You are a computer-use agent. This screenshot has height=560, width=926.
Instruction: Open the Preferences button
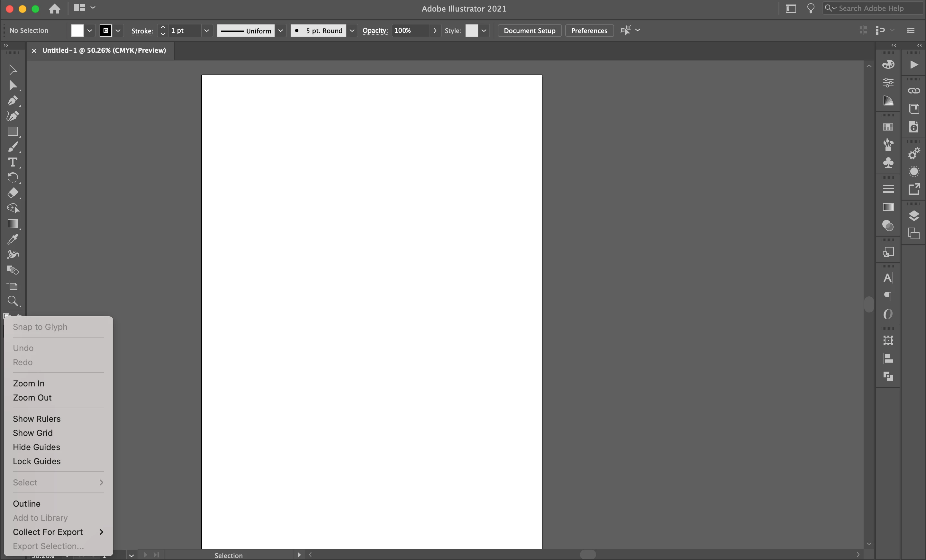coord(589,31)
